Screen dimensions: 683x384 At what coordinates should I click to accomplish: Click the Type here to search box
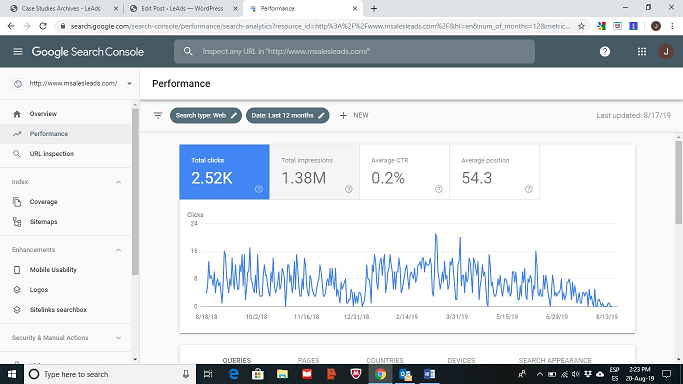[109, 374]
